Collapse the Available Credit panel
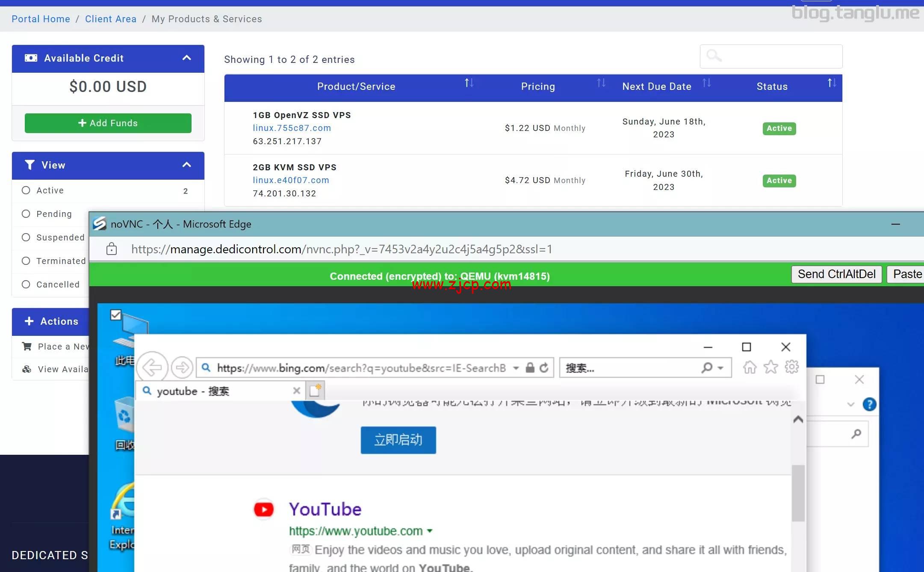Viewport: 924px width, 572px height. tap(187, 58)
